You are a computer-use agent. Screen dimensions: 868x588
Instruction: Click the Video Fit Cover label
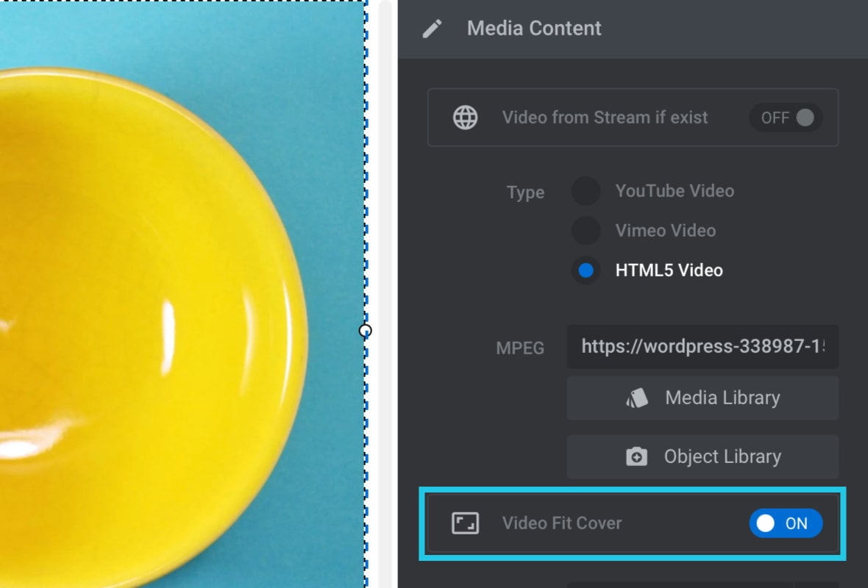click(562, 523)
